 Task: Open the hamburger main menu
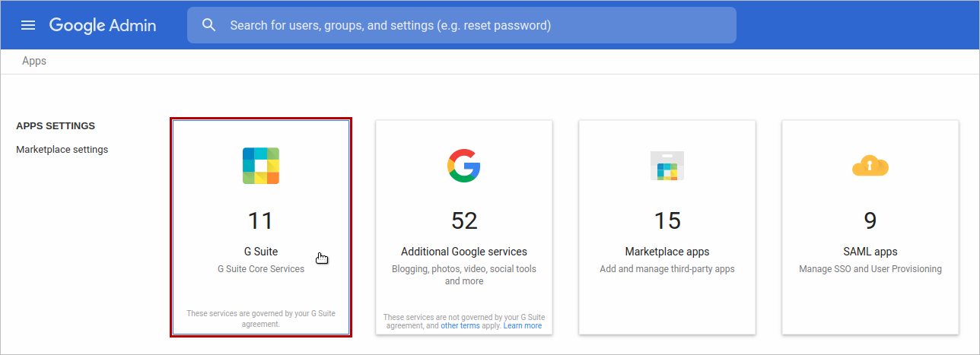pos(28,25)
